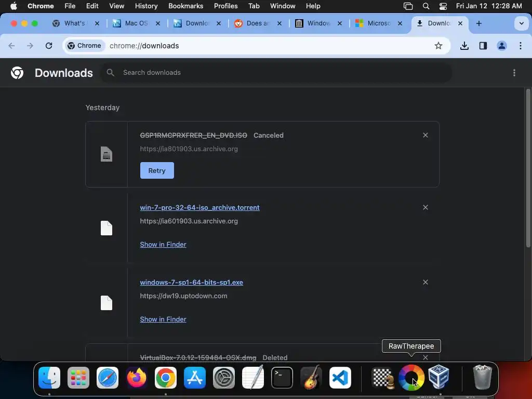
Task: Click the Search downloads field
Action: 276,73
